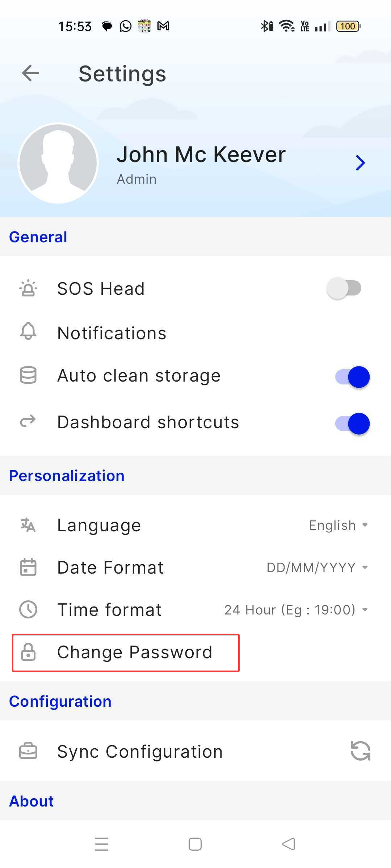The image size is (391, 868).
Task: Enable the SOS Head toggle
Action: click(x=344, y=289)
